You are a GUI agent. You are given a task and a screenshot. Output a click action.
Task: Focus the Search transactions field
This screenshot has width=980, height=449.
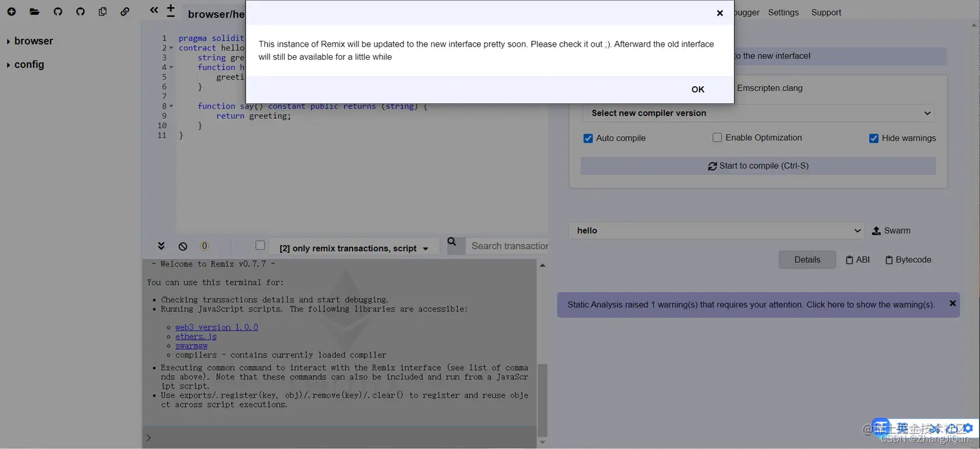point(507,246)
